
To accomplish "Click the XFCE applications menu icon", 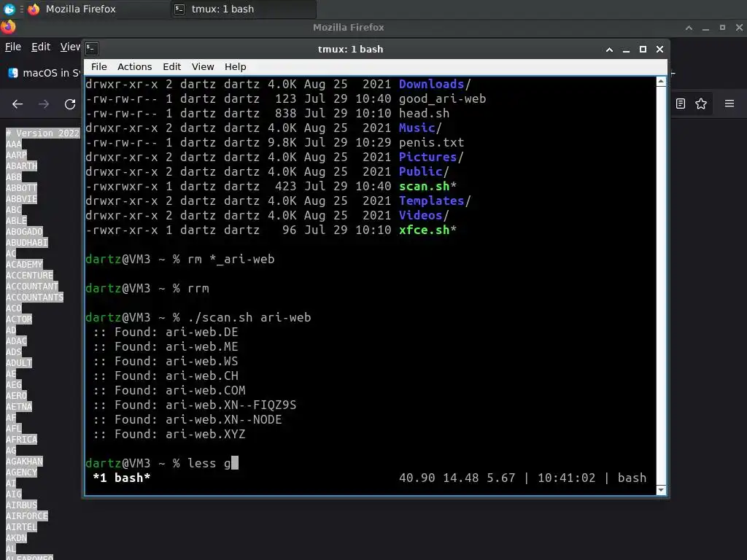I will coord(9,9).
